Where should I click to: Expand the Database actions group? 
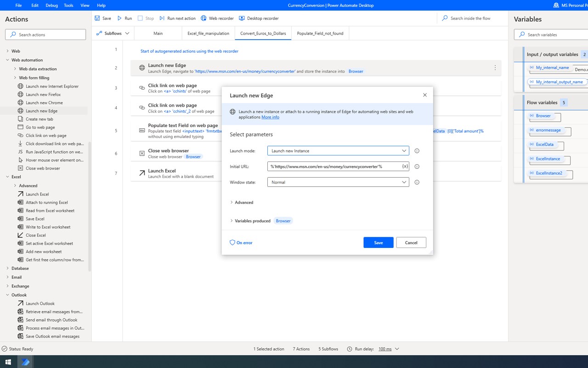7,268
